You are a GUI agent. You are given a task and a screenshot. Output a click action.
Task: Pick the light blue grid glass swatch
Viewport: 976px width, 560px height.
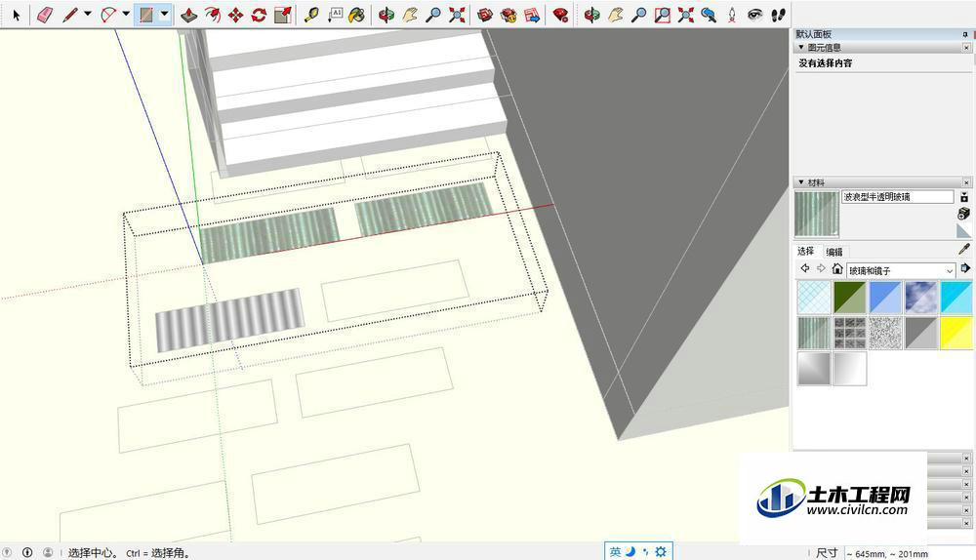[814, 298]
